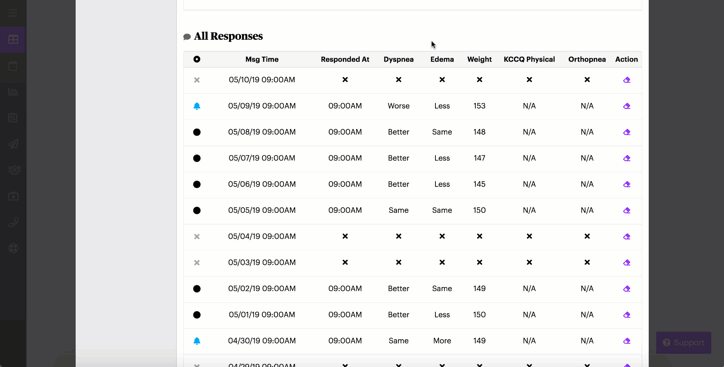The image size is (724, 367).
Task: Click the Orthopnea column header
Action: [x=587, y=59]
